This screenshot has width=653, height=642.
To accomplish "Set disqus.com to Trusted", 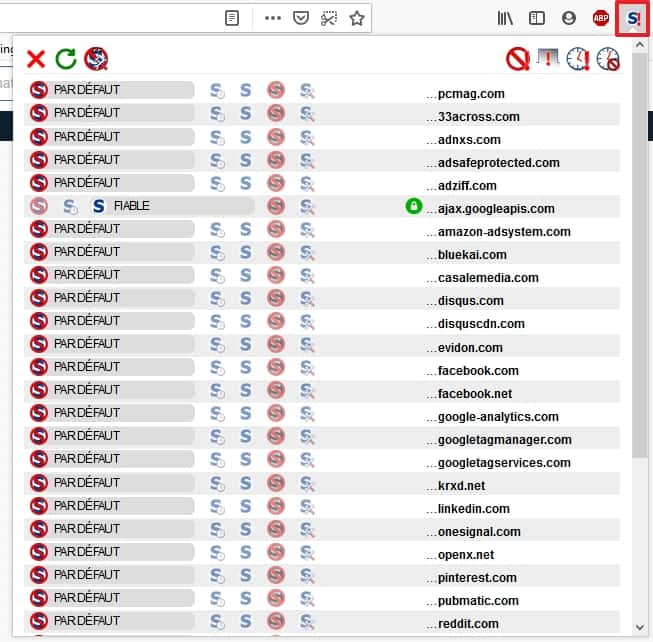I will pyautogui.click(x=245, y=298).
